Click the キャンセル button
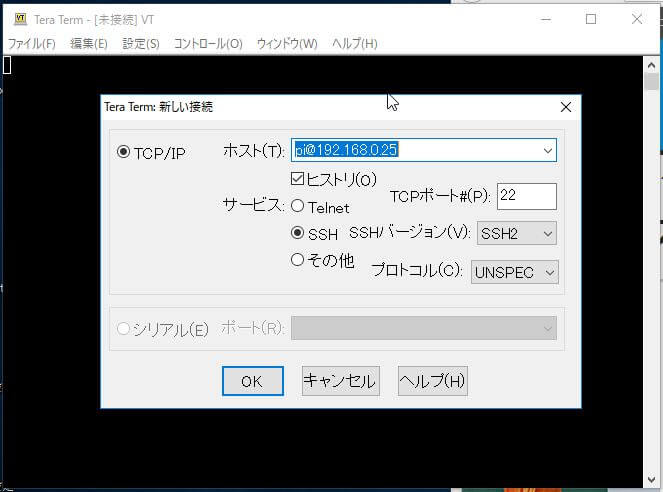Viewport: 663px width, 492px height. click(340, 381)
